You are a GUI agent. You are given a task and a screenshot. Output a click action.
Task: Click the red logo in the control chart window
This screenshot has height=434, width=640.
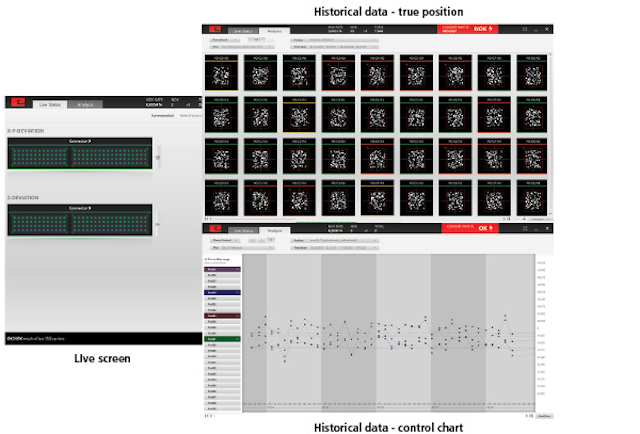[x=215, y=228]
